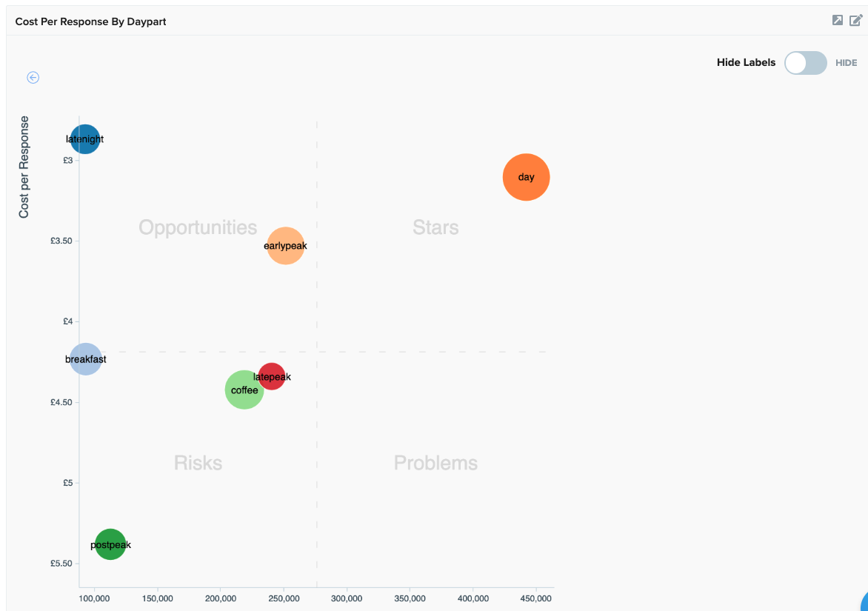
Task: Click the latenight bubble
Action: [85, 139]
